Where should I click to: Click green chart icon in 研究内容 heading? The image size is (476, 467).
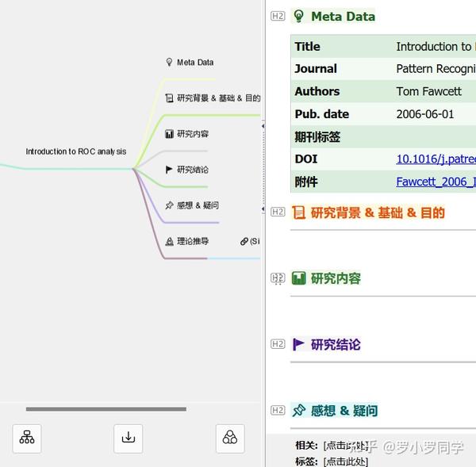(x=299, y=278)
